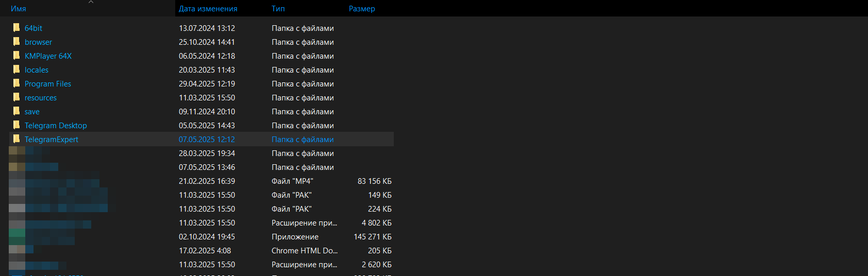Sort files by the Тип column
Screen dimensions: 868x276
(278, 9)
